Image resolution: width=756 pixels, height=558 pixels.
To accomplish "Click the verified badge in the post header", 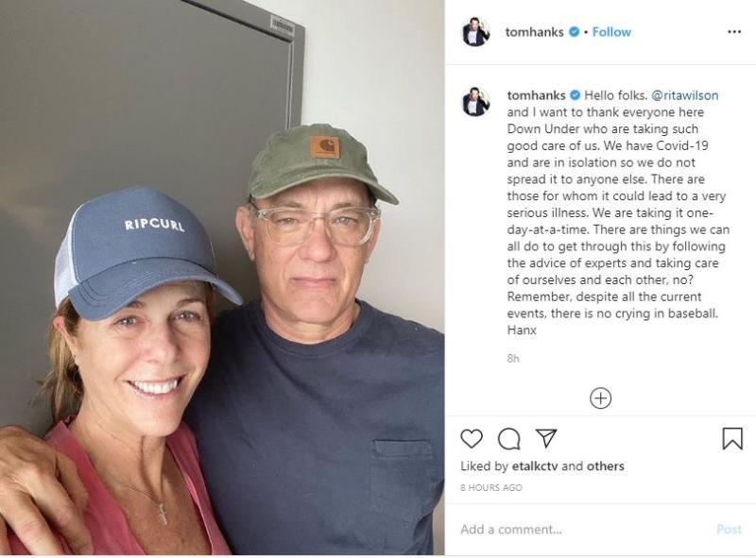I will 574,32.
